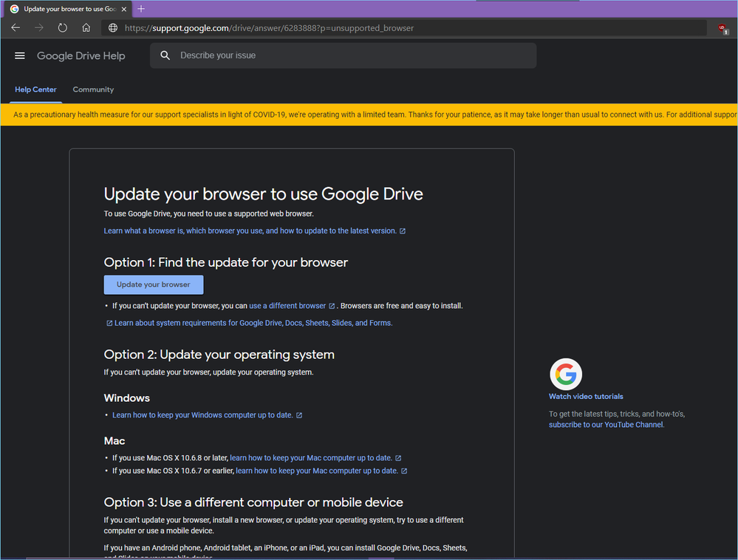Open a new browser tab

tap(140, 8)
